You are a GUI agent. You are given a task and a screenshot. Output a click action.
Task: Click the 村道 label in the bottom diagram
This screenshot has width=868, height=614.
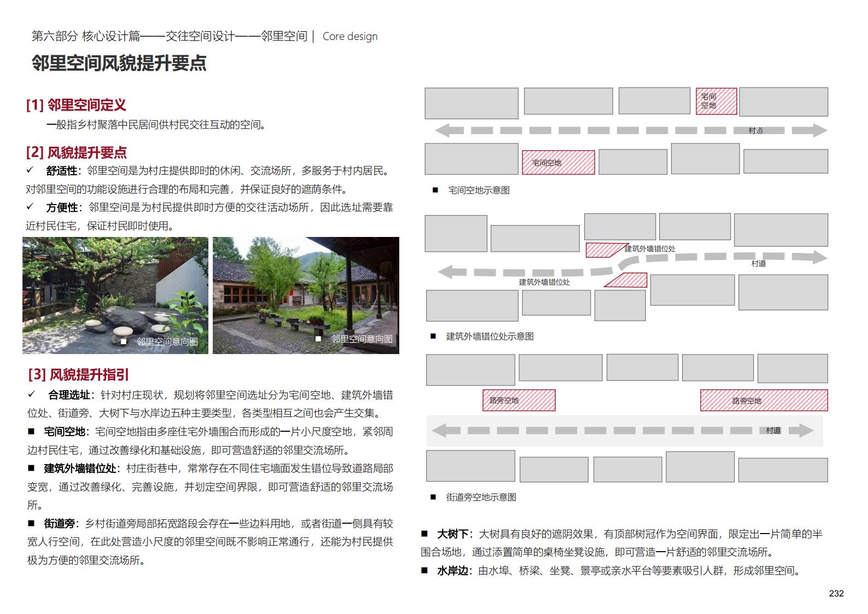773,431
